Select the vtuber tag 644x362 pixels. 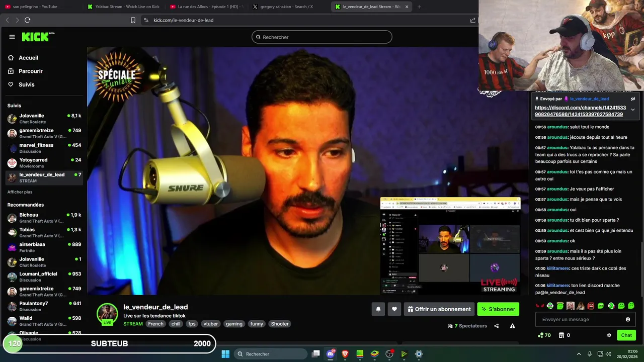click(x=210, y=324)
